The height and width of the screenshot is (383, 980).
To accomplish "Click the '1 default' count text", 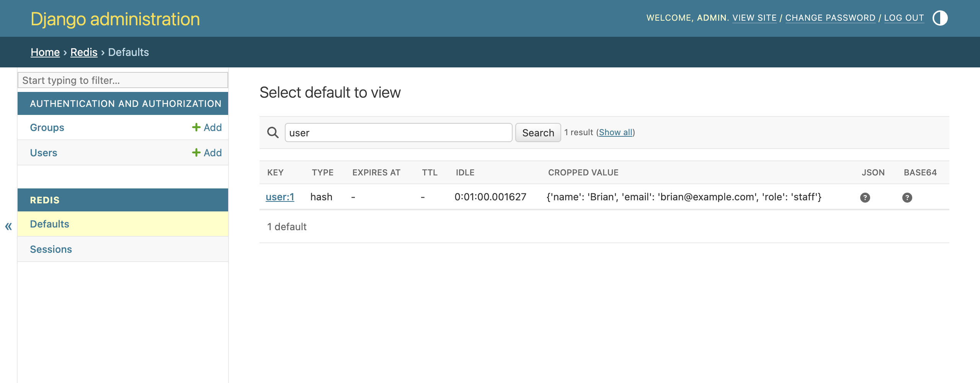I will click(287, 227).
